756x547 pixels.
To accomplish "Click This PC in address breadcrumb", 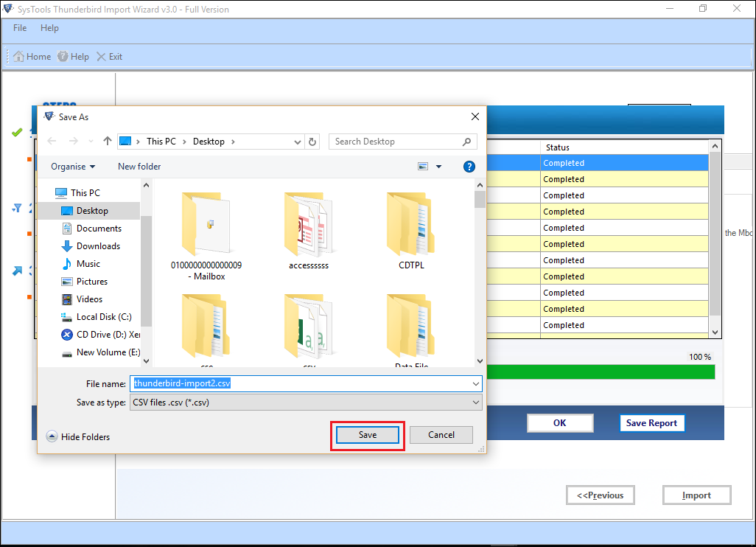I will [x=161, y=142].
